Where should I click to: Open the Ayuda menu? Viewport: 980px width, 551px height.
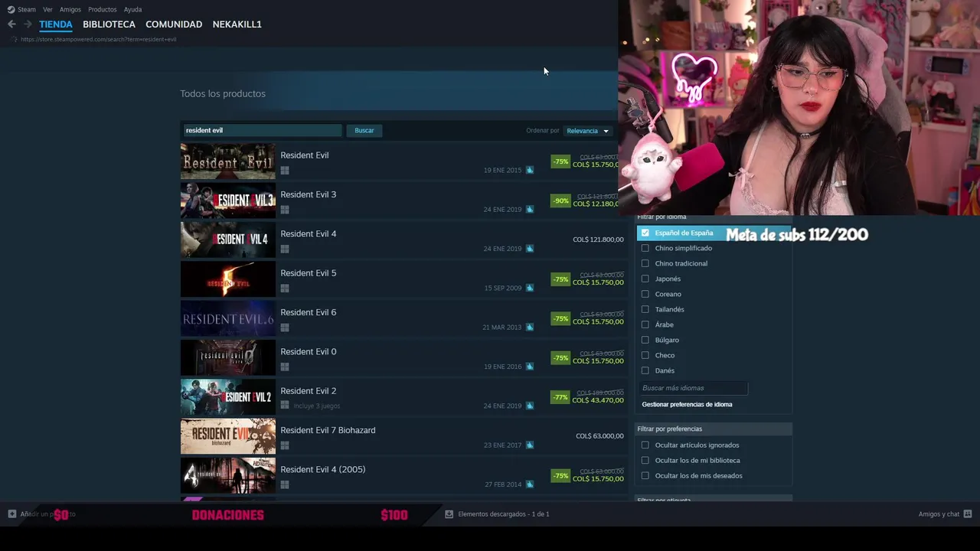pyautogui.click(x=133, y=9)
